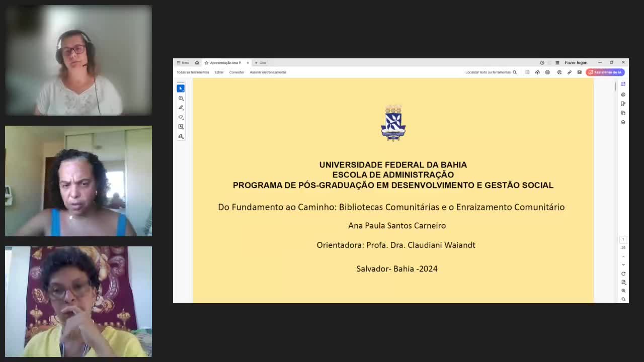Restore down the Acrobat window

(x=611, y=63)
